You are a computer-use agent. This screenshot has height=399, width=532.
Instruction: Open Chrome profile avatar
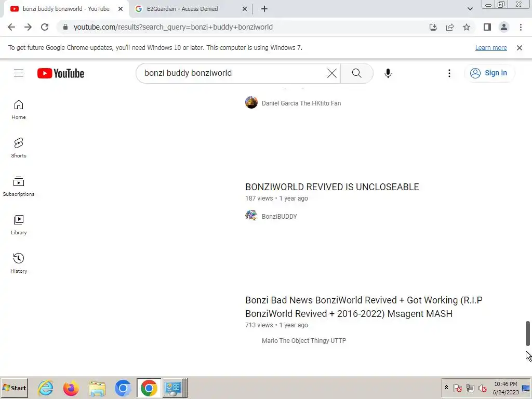click(x=504, y=27)
